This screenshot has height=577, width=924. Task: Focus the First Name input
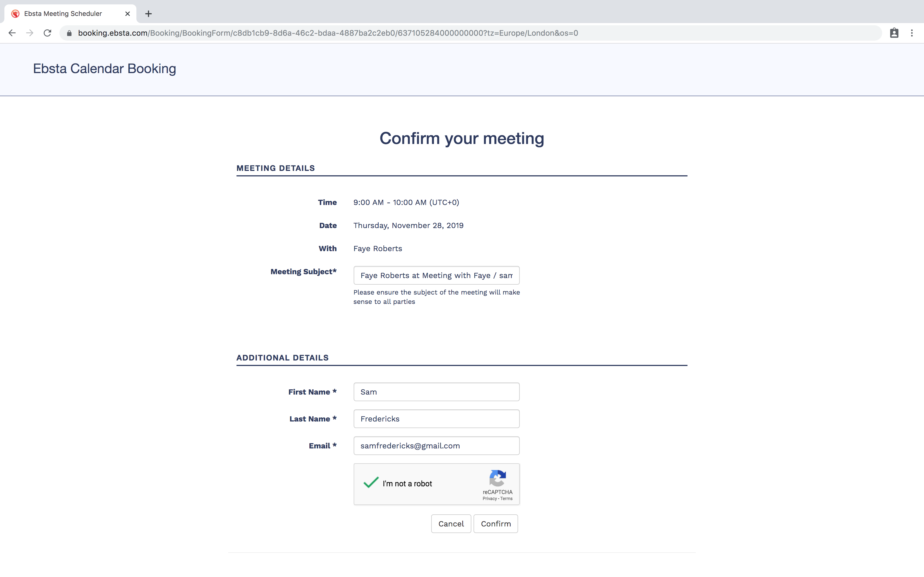click(436, 392)
